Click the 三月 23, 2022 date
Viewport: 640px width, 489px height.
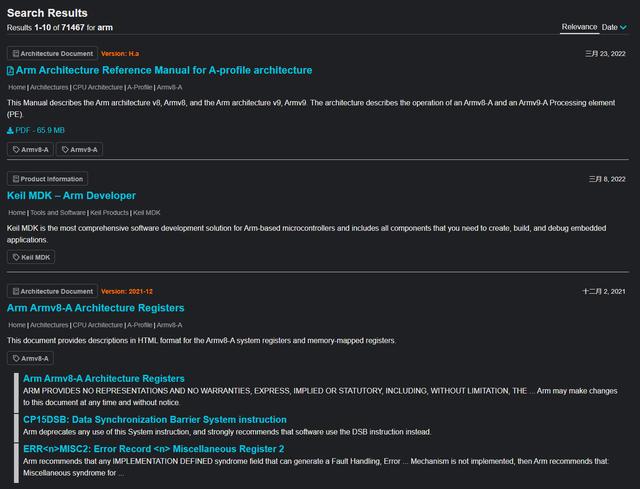[x=605, y=53]
